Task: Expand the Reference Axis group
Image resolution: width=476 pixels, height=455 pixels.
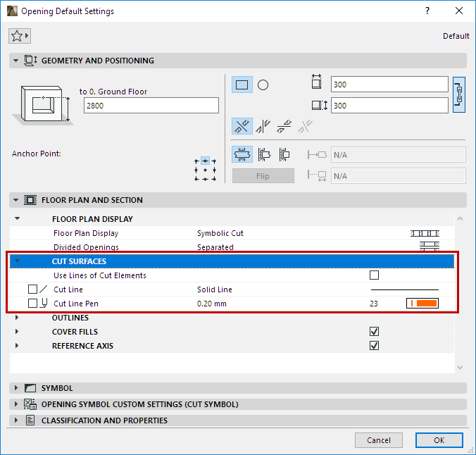Action: (17, 345)
